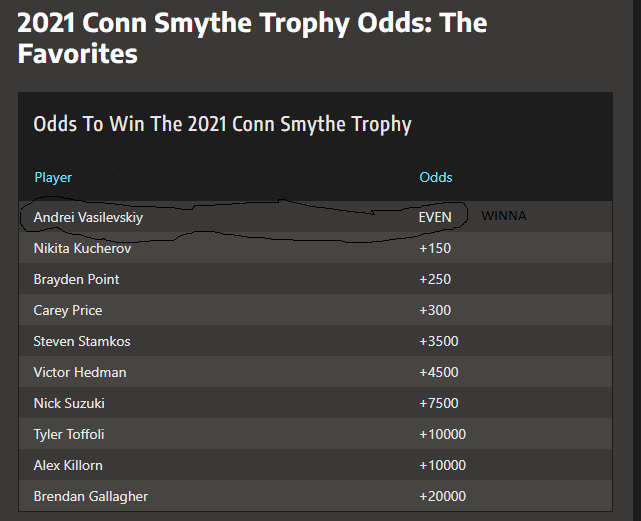Viewport: 641px width, 521px height.
Task: Click the EVEN odds value
Action: (435, 217)
